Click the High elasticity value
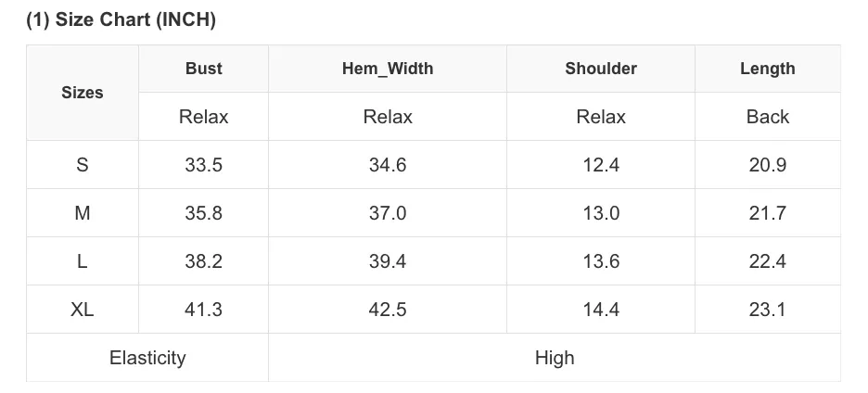Image resolution: width=868 pixels, height=393 pixels. (x=555, y=358)
